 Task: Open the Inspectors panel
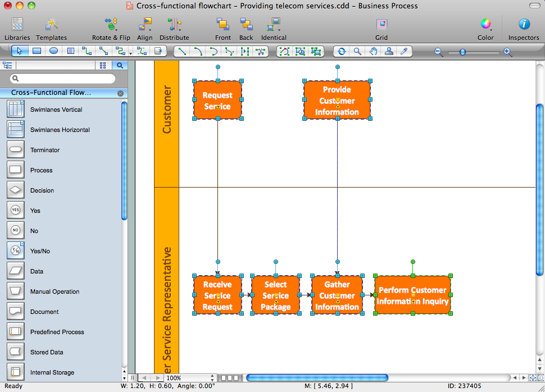523,29
